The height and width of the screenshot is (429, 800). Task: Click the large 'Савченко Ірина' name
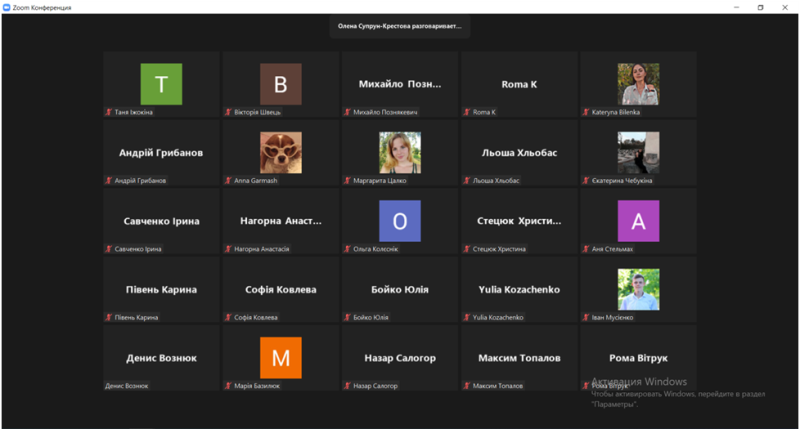(x=161, y=221)
